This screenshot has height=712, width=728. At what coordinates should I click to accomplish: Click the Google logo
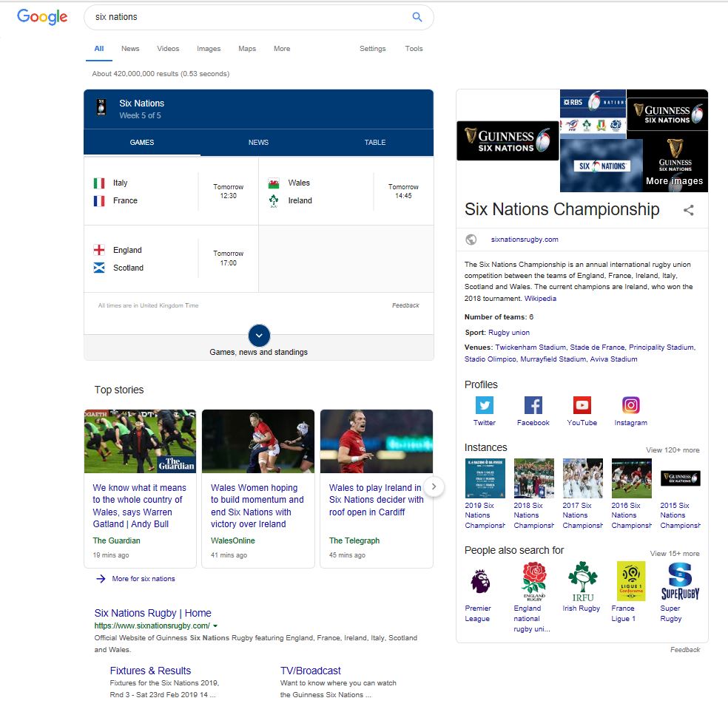[42, 17]
